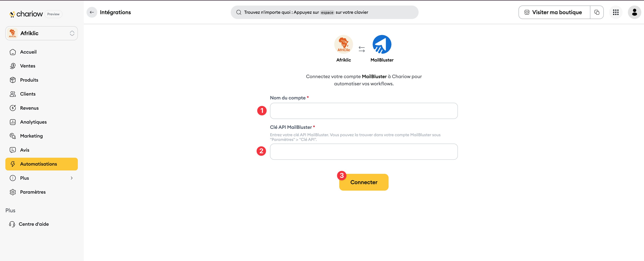This screenshot has height=261, width=644.
Task: Focus the Clé API MailBluster input field
Action: [364, 151]
